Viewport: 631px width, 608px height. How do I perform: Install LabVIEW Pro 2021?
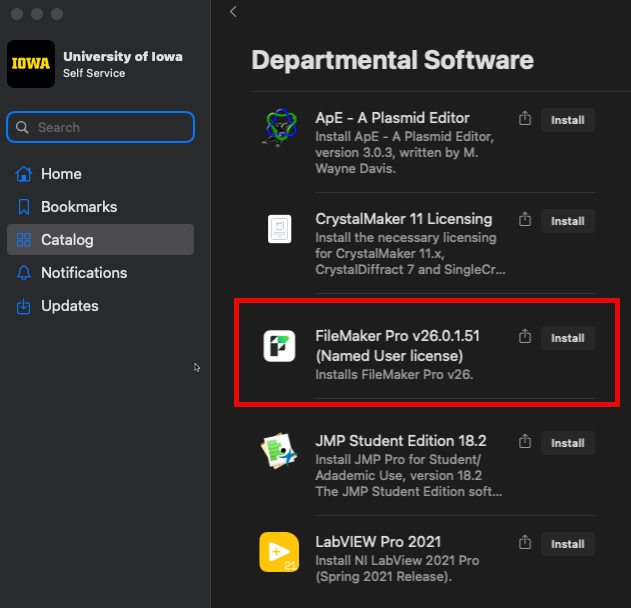(568, 544)
